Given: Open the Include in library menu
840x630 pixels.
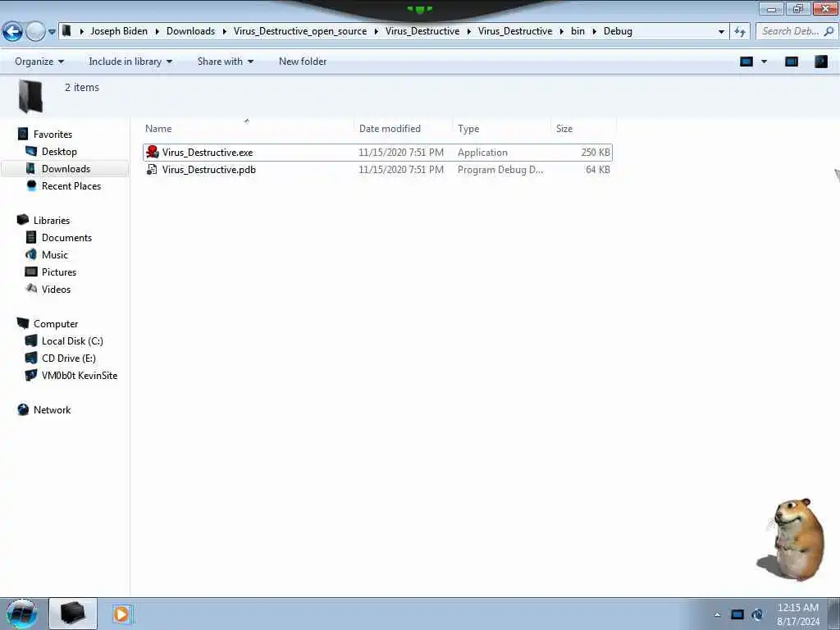Looking at the screenshot, I should coord(130,62).
